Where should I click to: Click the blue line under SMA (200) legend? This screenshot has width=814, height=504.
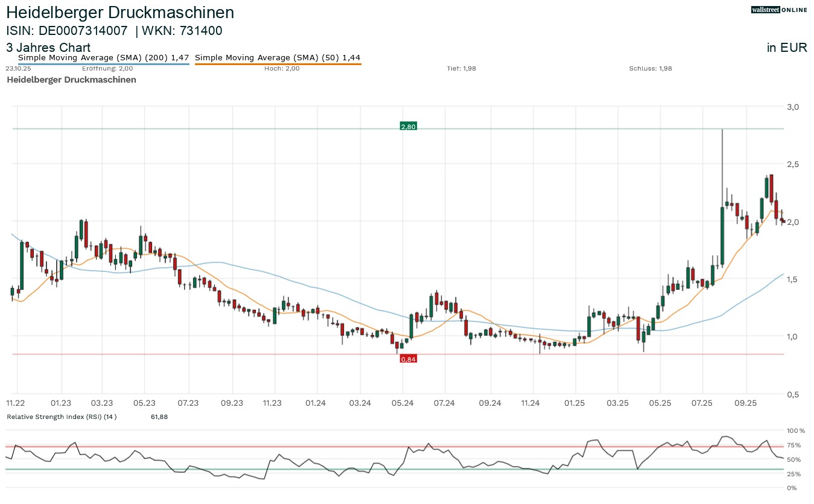click(104, 64)
